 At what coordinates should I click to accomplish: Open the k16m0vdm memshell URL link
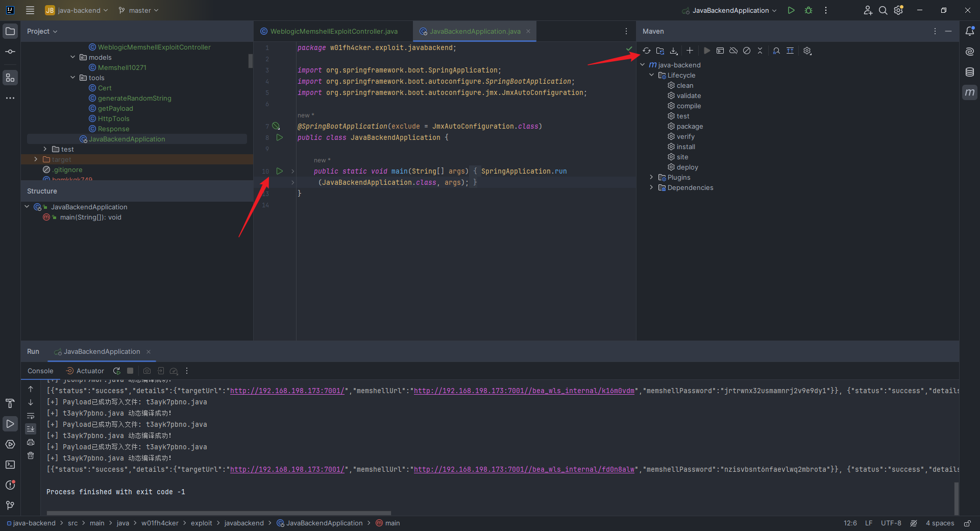click(x=524, y=391)
